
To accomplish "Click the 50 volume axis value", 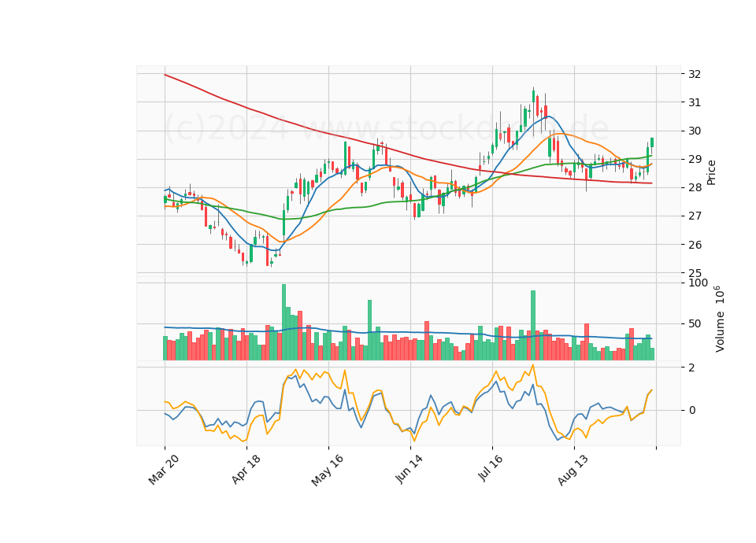I will point(695,323).
